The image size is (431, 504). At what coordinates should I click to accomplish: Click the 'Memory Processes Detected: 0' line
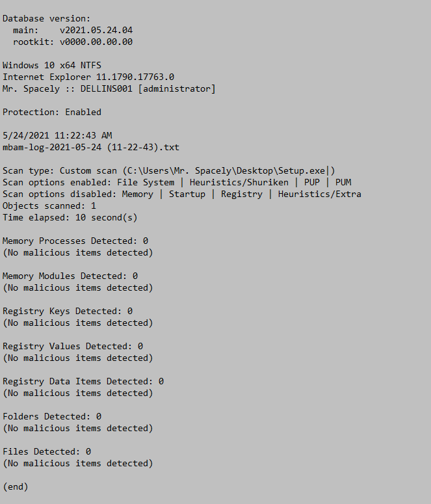75,241
